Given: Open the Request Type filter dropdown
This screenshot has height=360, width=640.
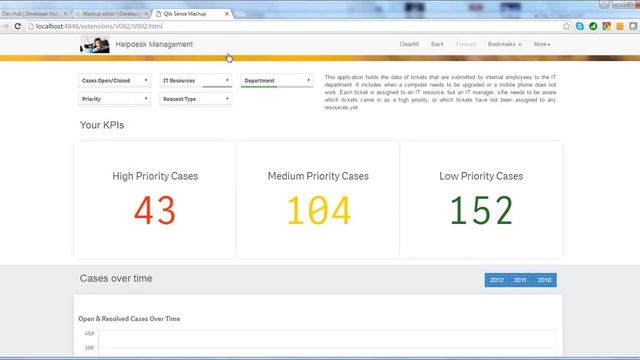Looking at the screenshot, I should 196,99.
